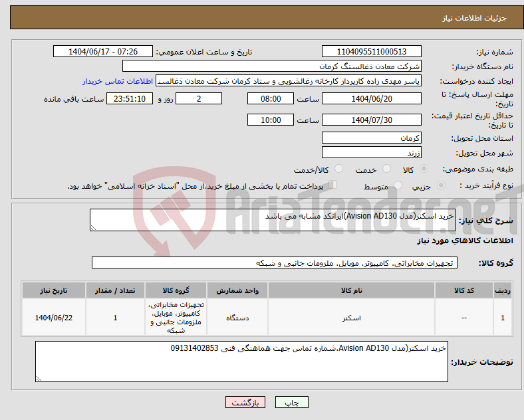Image resolution: width=524 pixels, height=420 pixels.
Task: Click the remaining days field showing 2
Action: pos(199,99)
